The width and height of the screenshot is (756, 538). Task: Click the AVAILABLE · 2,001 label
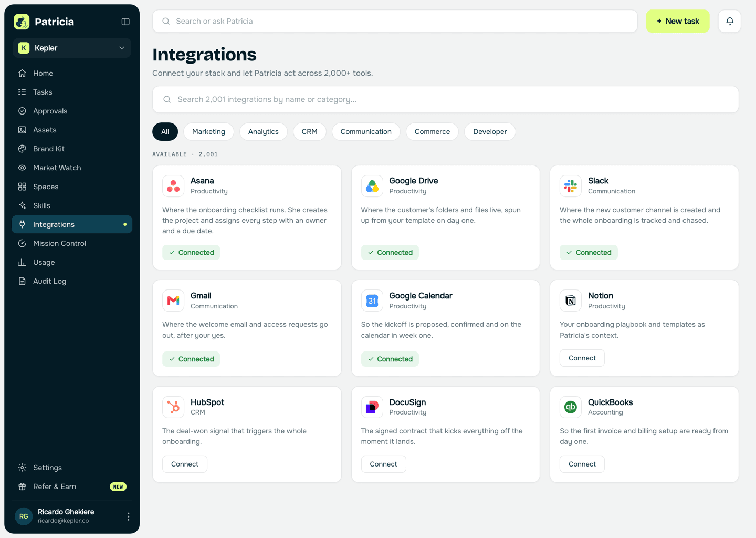185,154
